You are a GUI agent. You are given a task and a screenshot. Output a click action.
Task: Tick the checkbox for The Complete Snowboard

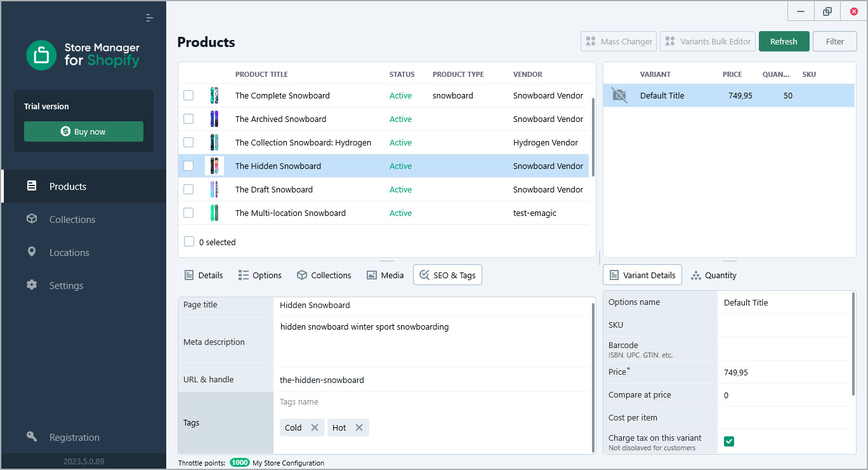pos(188,95)
